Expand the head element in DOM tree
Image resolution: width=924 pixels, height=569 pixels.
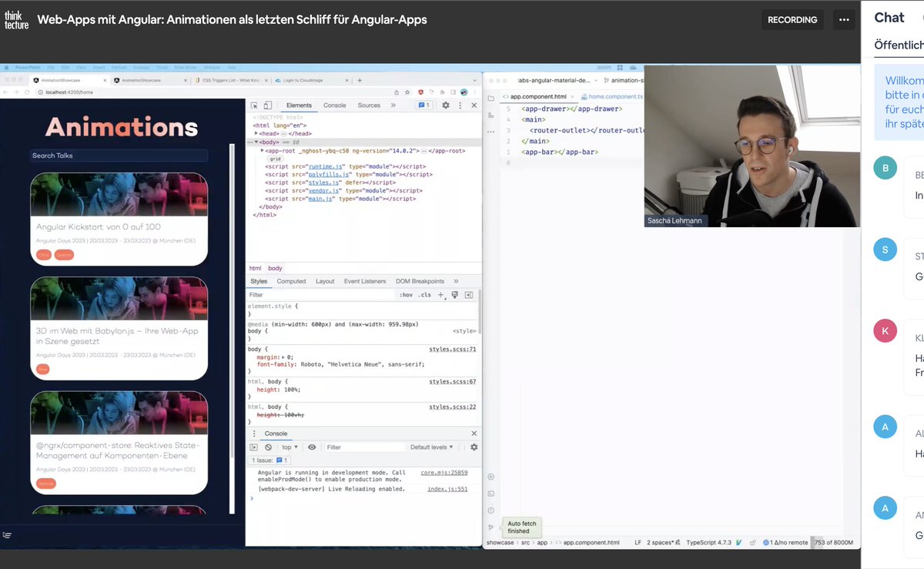coord(256,133)
